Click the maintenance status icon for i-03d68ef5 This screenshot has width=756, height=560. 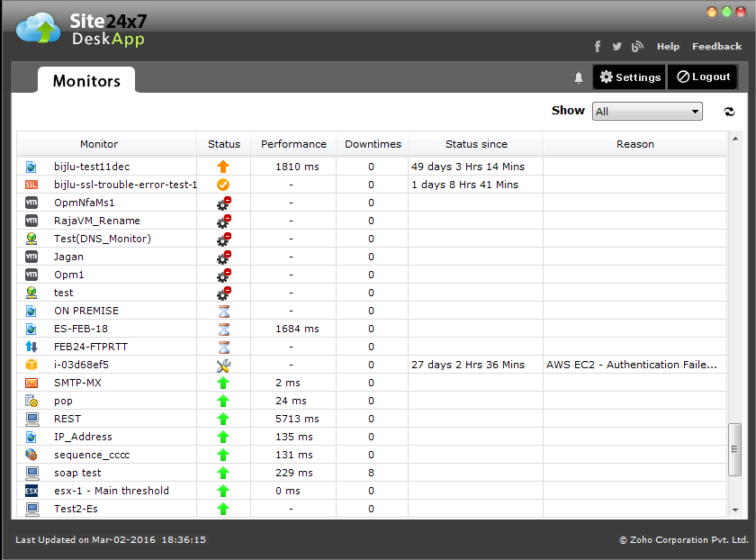pyautogui.click(x=223, y=365)
